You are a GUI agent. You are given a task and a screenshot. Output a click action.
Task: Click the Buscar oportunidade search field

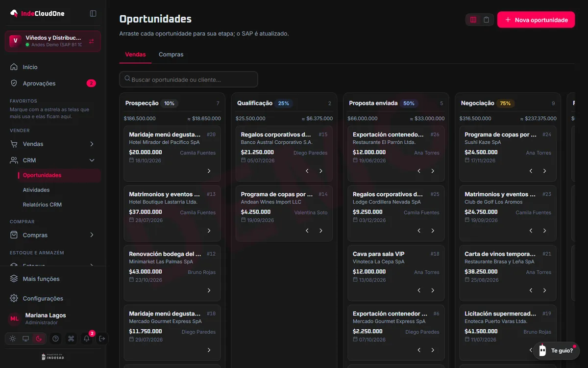(189, 79)
